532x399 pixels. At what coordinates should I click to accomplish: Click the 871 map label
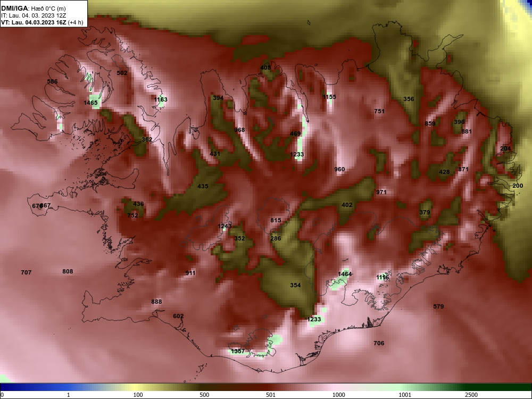click(x=463, y=169)
